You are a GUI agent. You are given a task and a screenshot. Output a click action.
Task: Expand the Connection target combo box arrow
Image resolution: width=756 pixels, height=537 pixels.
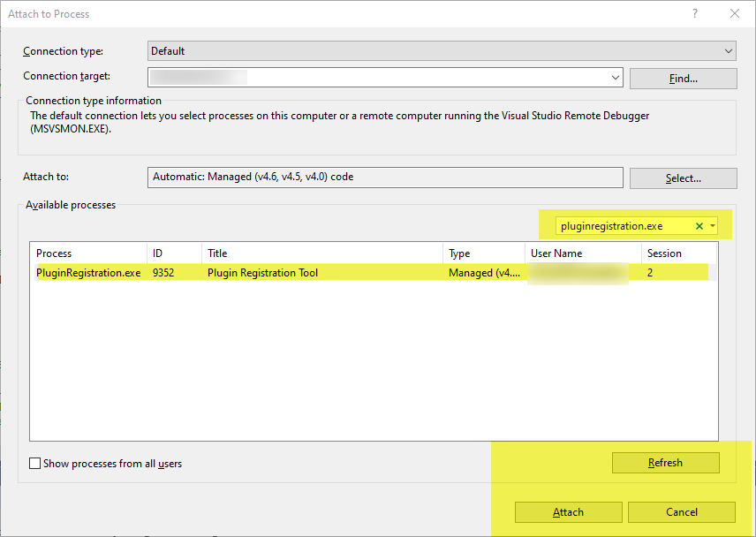[x=616, y=78]
